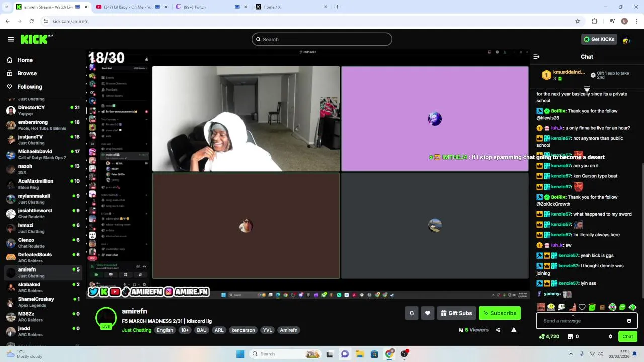Select the white heart quick emote
Image resolution: width=644 pixels, height=362 pixels.
point(582,307)
